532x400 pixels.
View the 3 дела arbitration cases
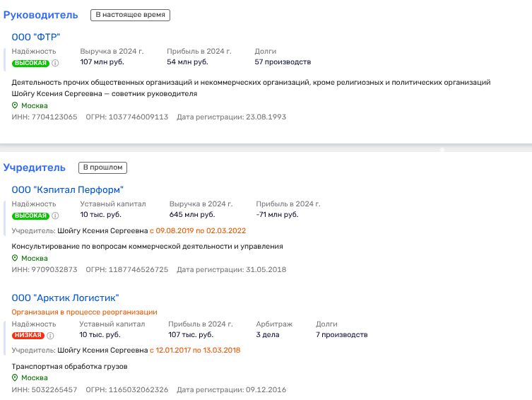268,334
